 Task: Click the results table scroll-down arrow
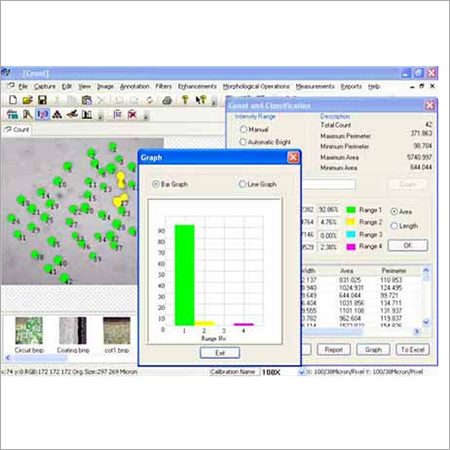(x=426, y=322)
